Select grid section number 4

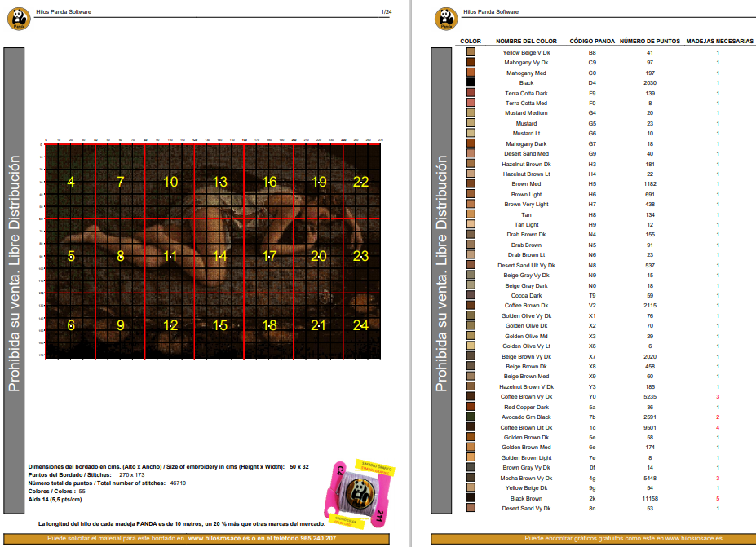(x=71, y=182)
